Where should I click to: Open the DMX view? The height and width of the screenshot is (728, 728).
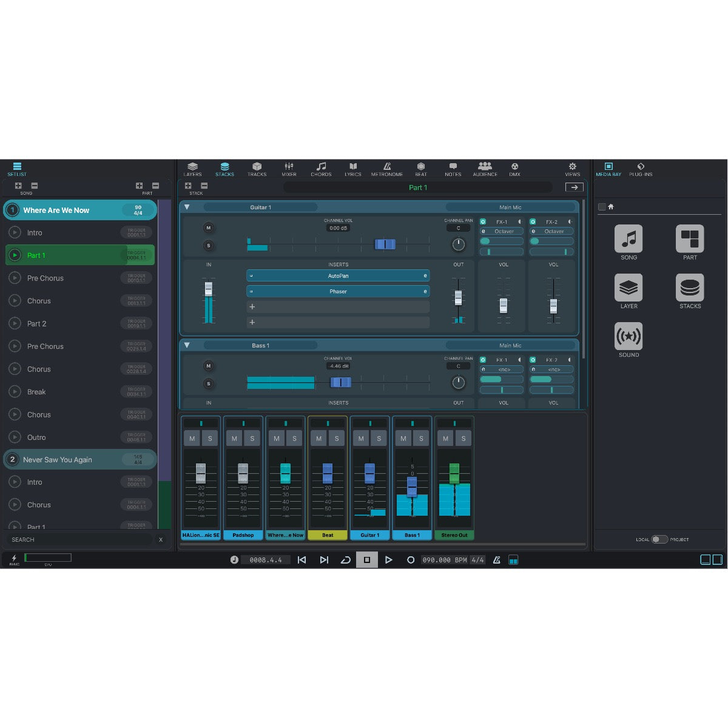point(514,169)
